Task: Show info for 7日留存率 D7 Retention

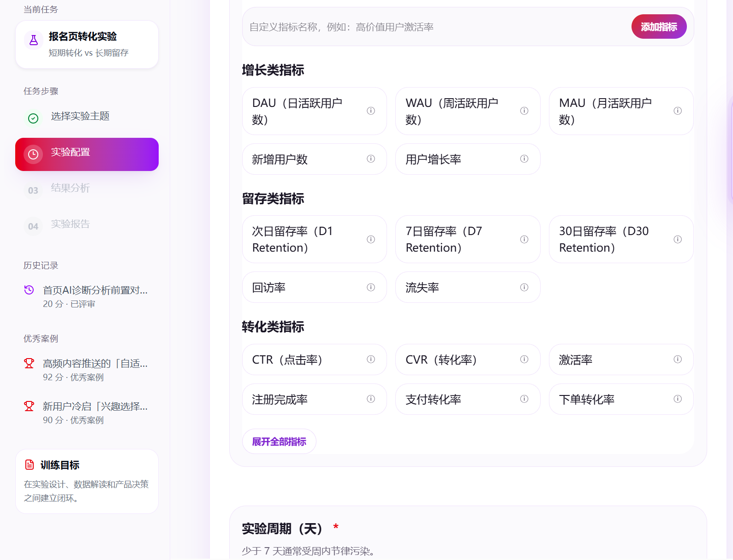Action: tap(524, 239)
